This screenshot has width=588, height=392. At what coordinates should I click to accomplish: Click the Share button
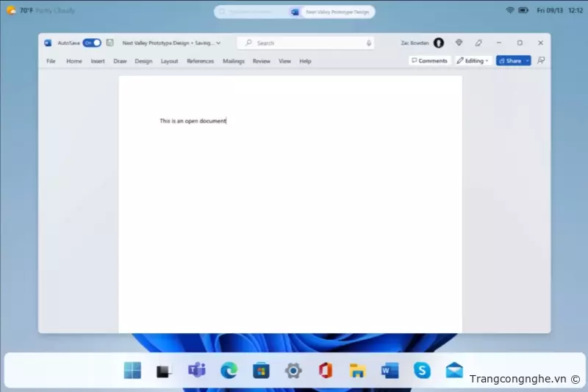coord(509,61)
